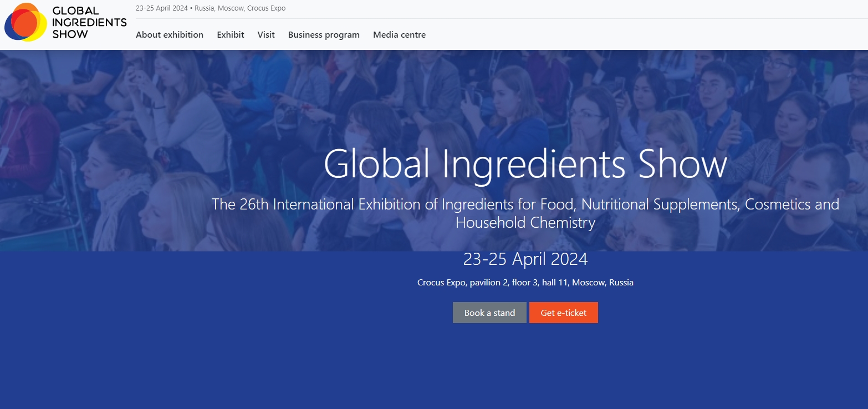Open the Exhibit menu item
This screenshot has height=409, width=868.
(231, 34)
